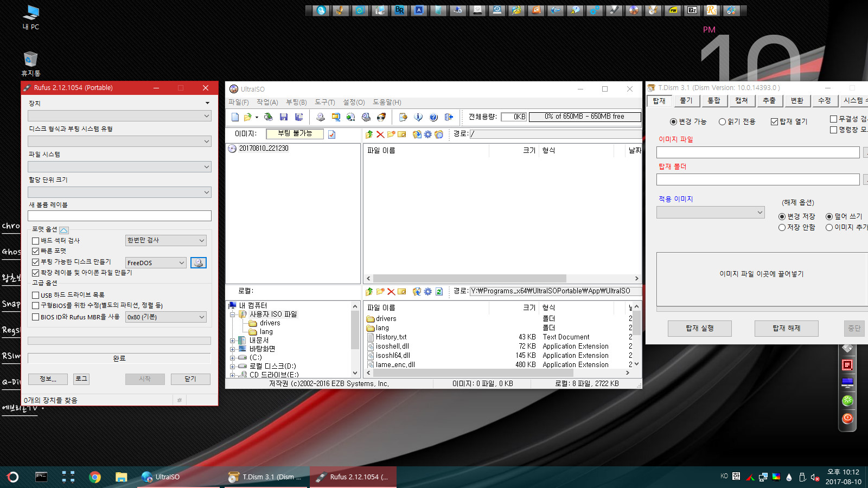Open Chrome from the taskbar
The width and height of the screenshot is (868, 488).
click(95, 477)
